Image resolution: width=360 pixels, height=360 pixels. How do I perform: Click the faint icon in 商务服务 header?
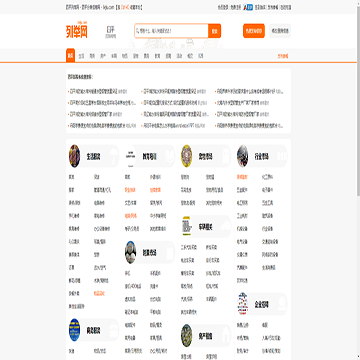click(x=113, y=330)
